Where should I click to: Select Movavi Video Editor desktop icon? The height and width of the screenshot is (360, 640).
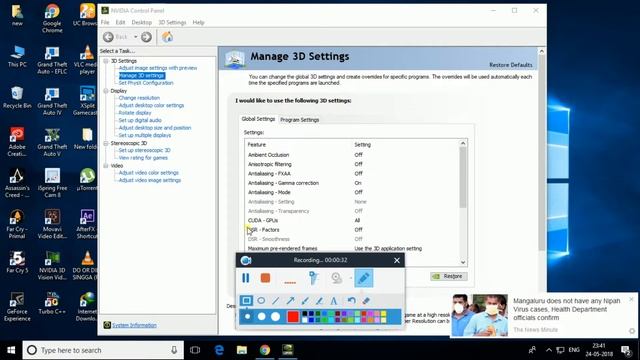pos(52,224)
